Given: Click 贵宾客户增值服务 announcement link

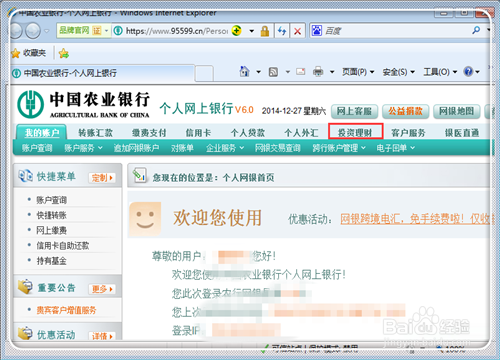Looking at the screenshot, I should [x=66, y=310].
